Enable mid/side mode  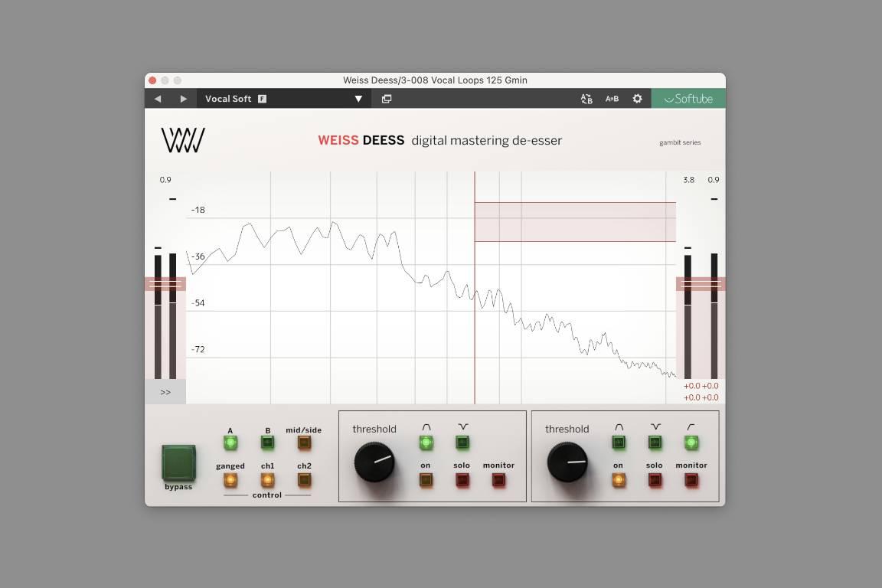304,443
